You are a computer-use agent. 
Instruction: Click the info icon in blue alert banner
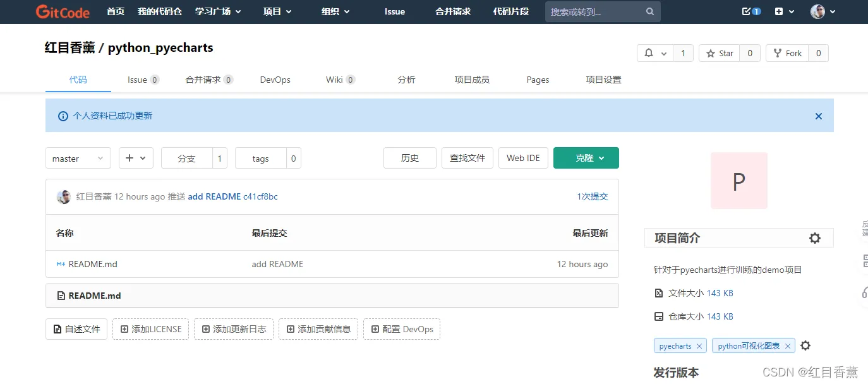63,116
